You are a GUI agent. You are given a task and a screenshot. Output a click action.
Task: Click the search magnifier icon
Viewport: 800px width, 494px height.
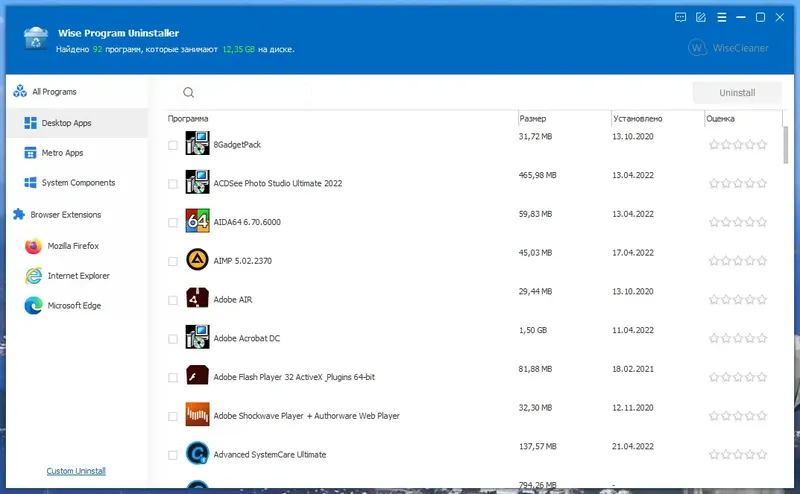click(188, 92)
